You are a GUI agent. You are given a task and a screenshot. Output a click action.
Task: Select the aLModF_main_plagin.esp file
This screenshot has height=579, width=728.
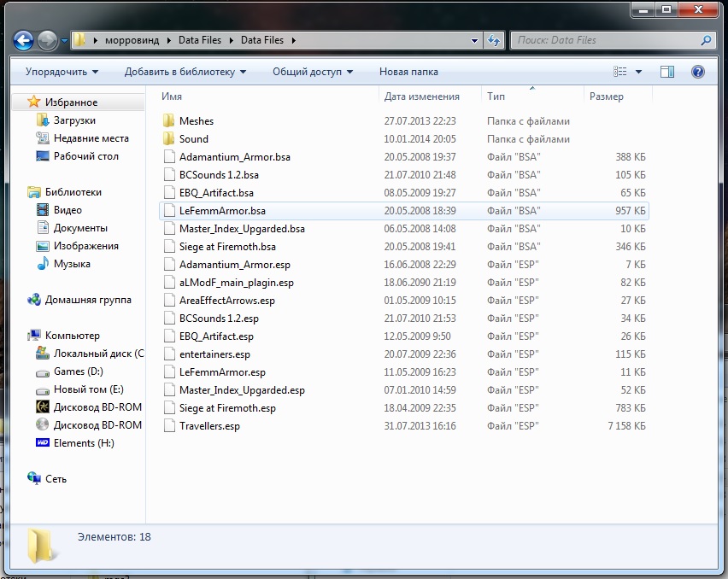coord(403,283)
